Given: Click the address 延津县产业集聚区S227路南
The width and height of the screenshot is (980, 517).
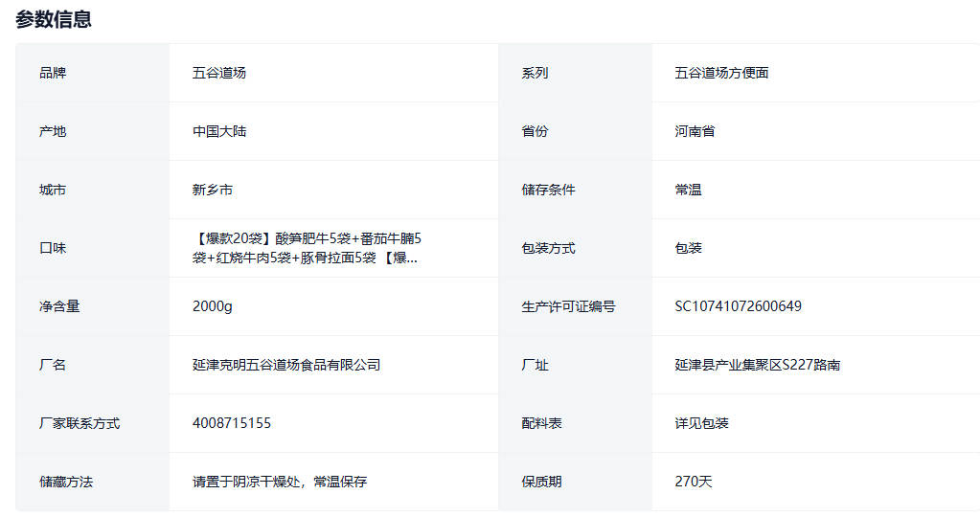Looking at the screenshot, I should pyautogui.click(x=758, y=365).
